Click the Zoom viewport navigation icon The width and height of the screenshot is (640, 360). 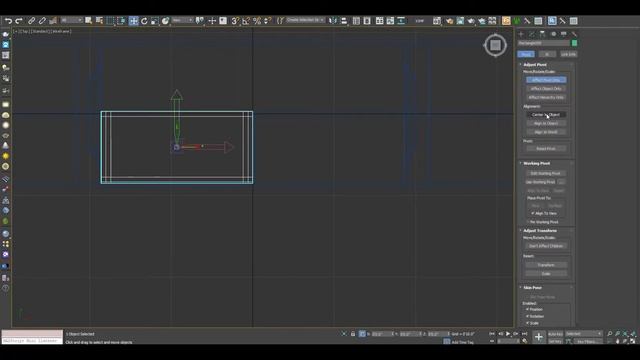coord(610,334)
